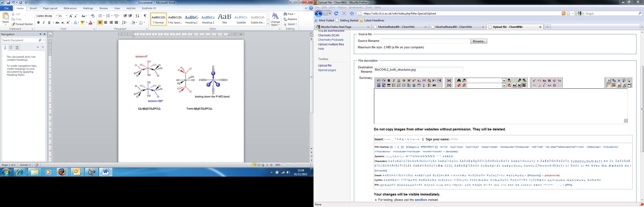The height and width of the screenshot is (207, 644).
Task: Click the Search Document field in Word
Action: coord(20,40)
